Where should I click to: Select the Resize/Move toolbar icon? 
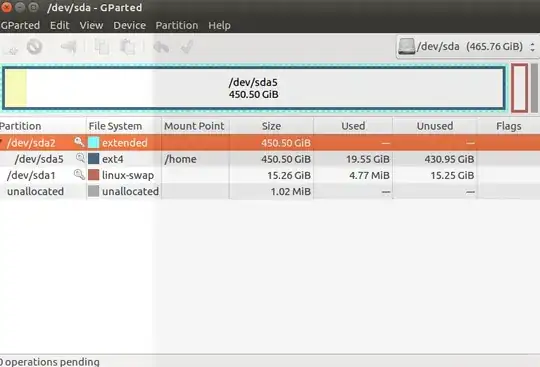(x=69, y=47)
